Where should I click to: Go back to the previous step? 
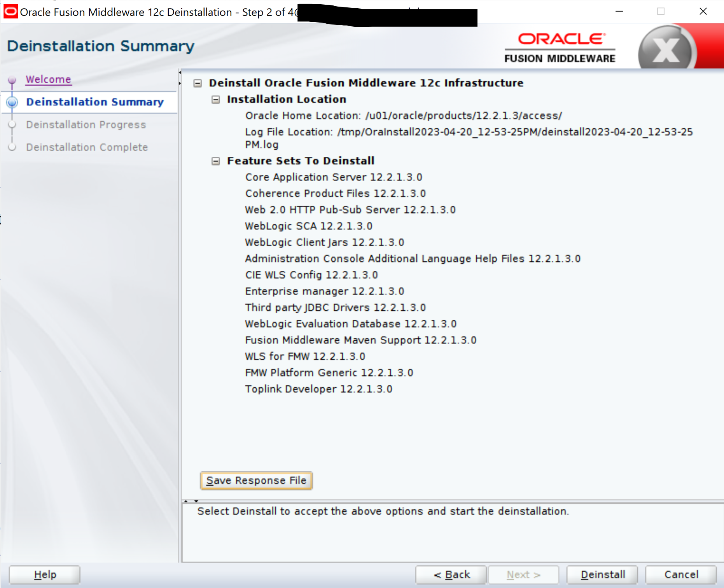pos(451,574)
